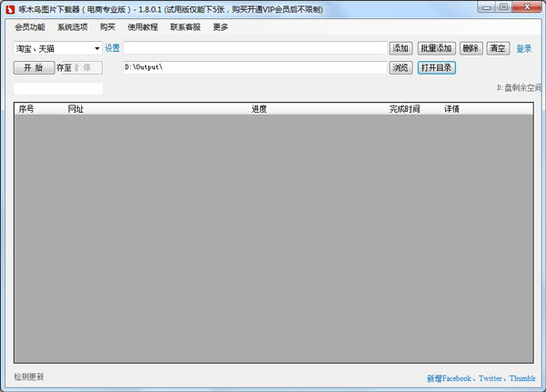
Task: Click the 登录 link
Action: coord(524,48)
